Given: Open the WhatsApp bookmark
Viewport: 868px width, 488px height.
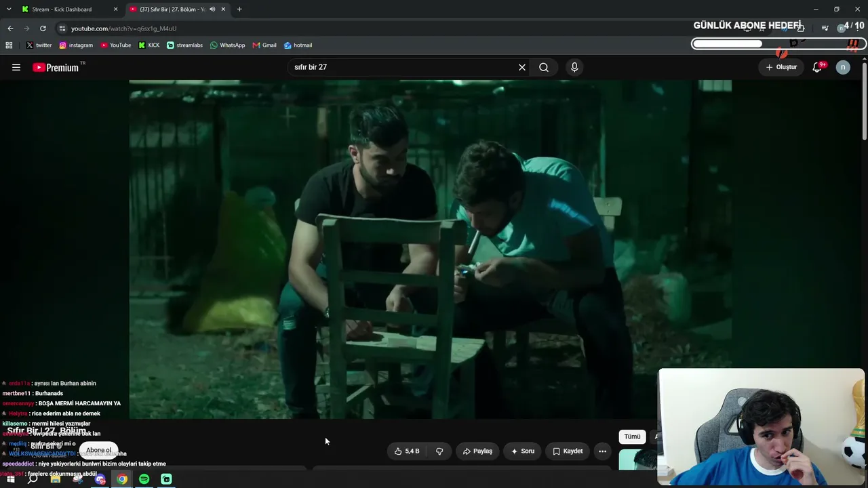Looking at the screenshot, I should coord(228,45).
